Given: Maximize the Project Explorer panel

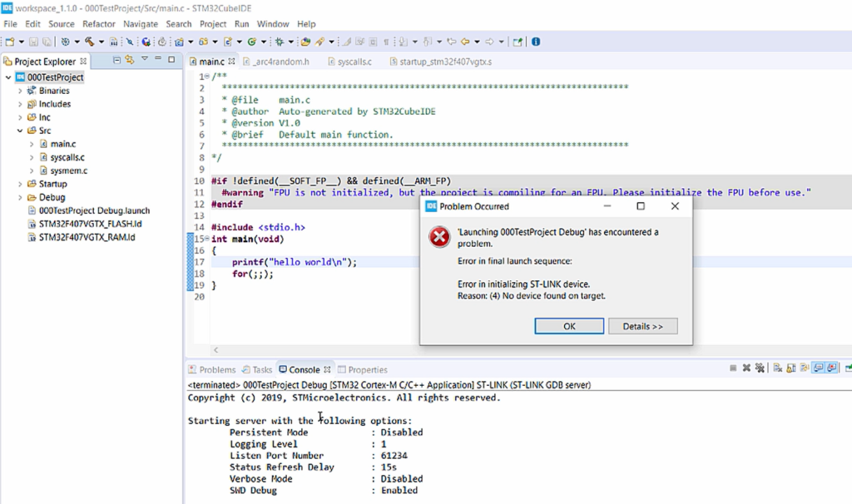Looking at the screenshot, I should (x=171, y=59).
